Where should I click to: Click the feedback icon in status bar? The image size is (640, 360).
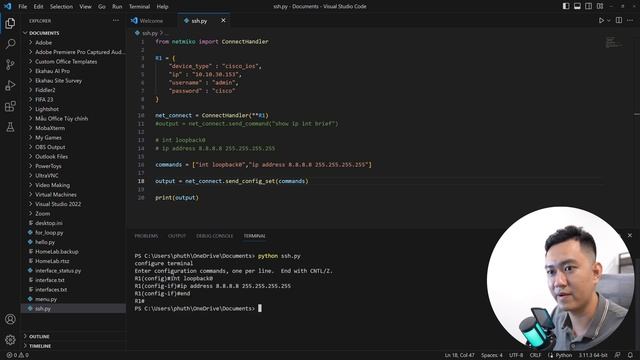(x=618, y=355)
